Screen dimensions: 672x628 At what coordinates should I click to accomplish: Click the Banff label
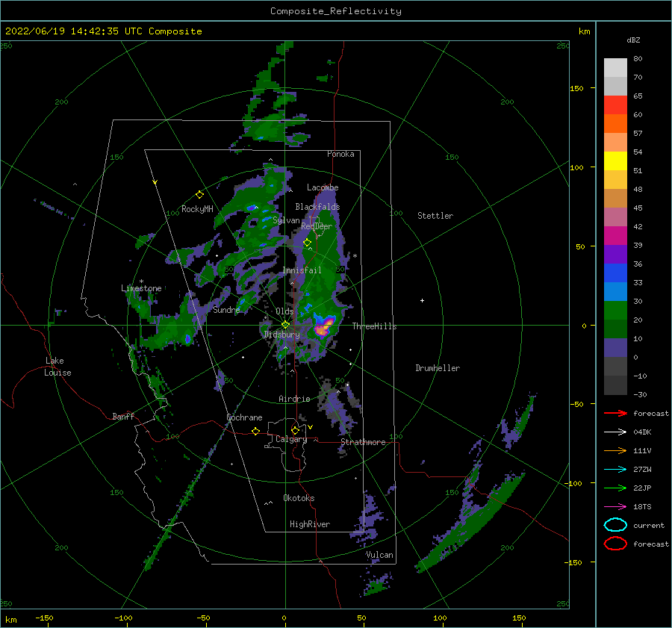point(123,416)
